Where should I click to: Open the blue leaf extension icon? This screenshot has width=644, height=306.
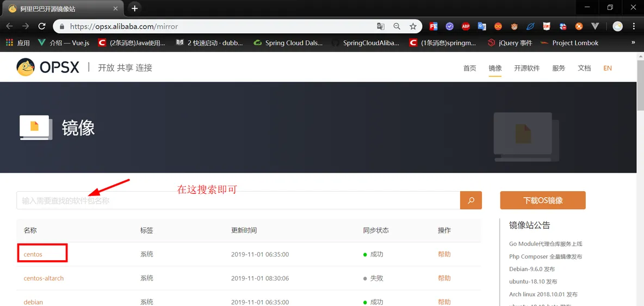[530, 26]
